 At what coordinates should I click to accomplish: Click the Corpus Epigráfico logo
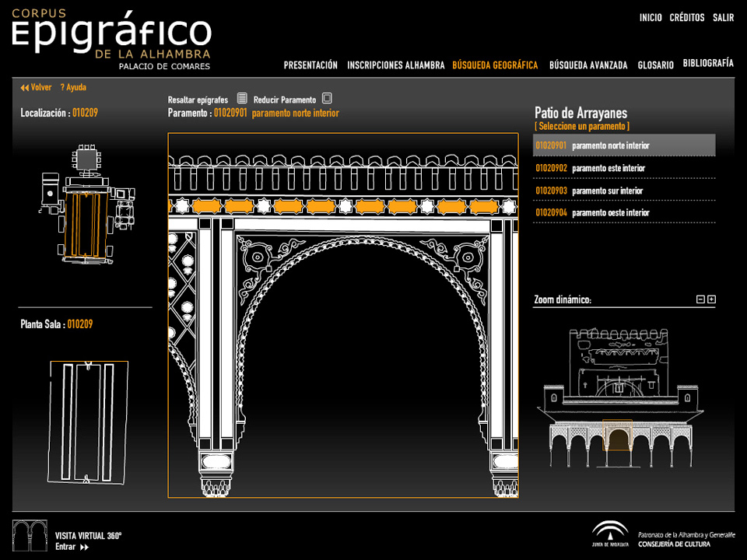(111, 37)
